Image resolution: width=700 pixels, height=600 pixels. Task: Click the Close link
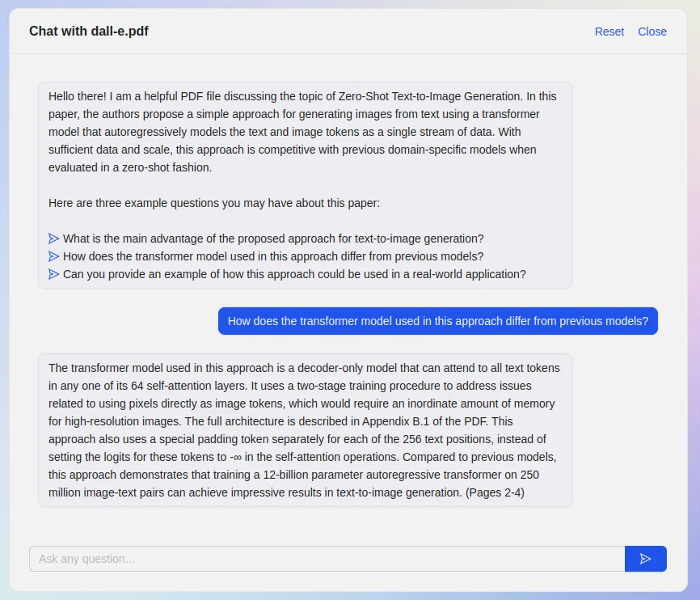pos(652,32)
